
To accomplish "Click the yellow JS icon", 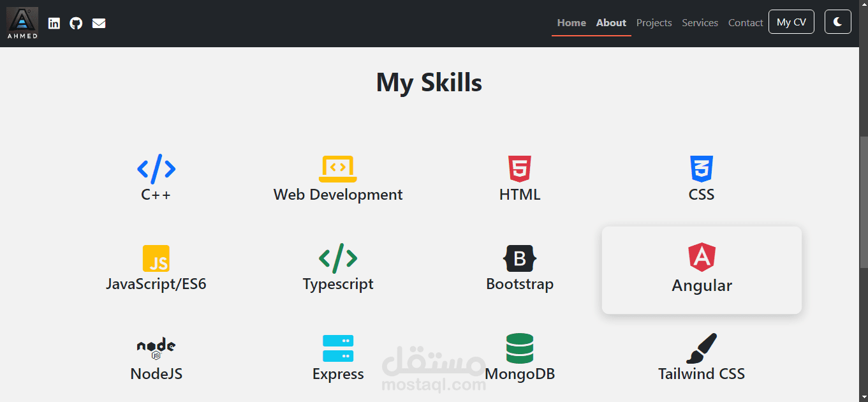I will (156, 258).
